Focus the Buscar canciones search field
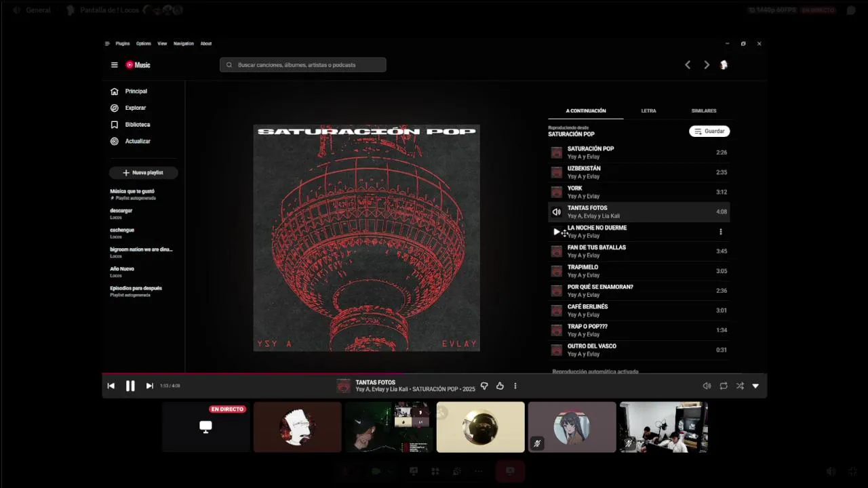 303,65
